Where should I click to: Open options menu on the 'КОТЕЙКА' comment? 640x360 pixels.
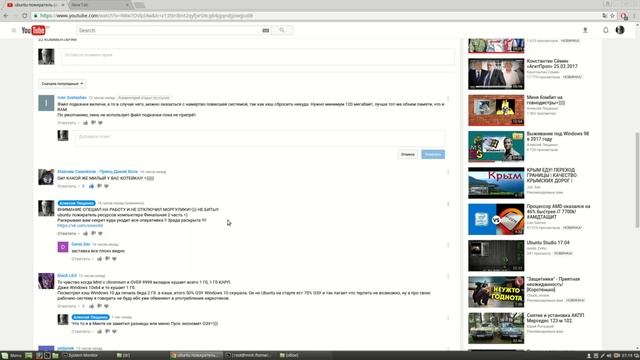(448, 173)
